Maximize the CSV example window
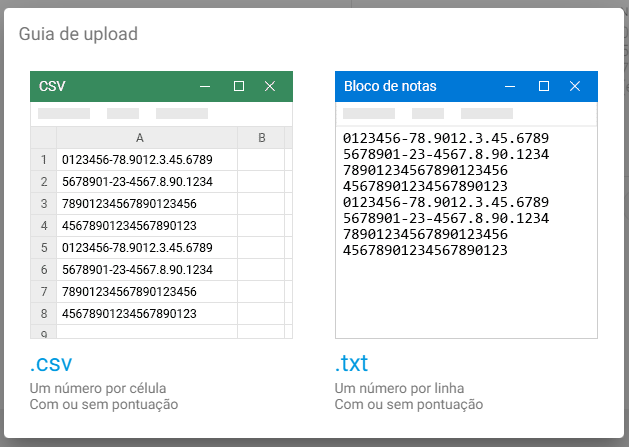This screenshot has height=447, width=629. click(x=238, y=87)
